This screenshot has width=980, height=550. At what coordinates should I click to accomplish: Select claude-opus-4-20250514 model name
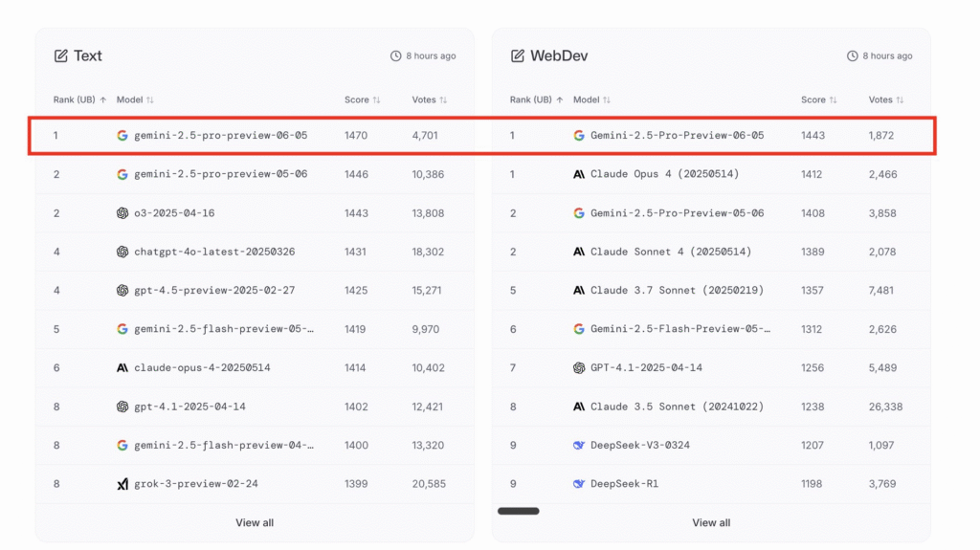[202, 367]
